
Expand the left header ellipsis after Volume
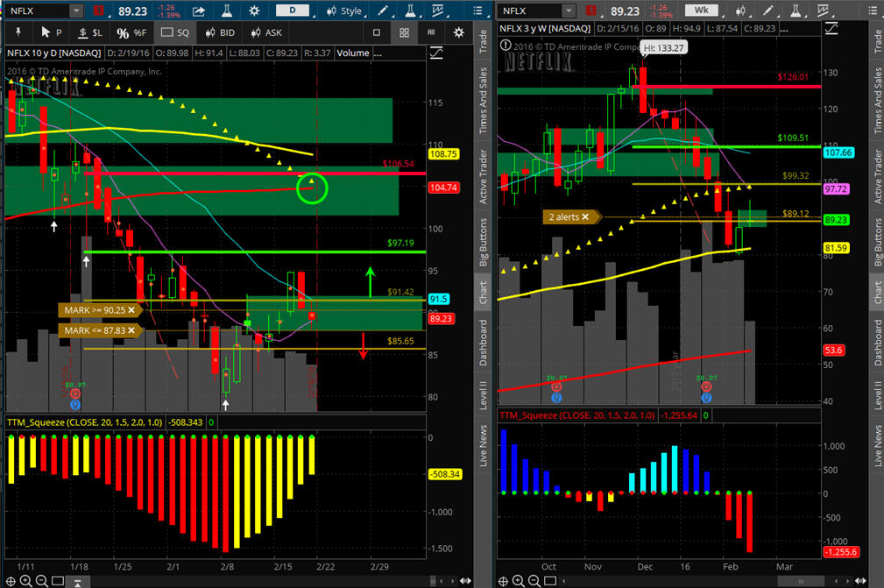378,53
